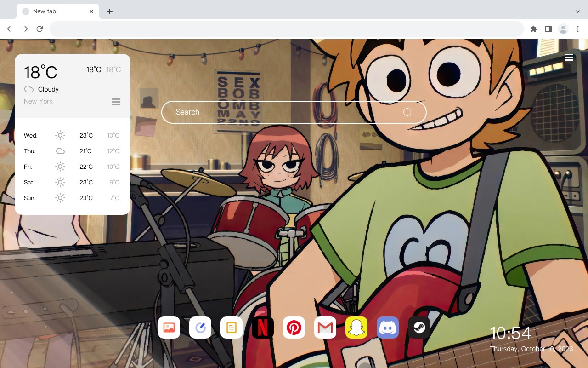
Task: Open the yellow notes shortcut icon
Action: [x=232, y=328]
